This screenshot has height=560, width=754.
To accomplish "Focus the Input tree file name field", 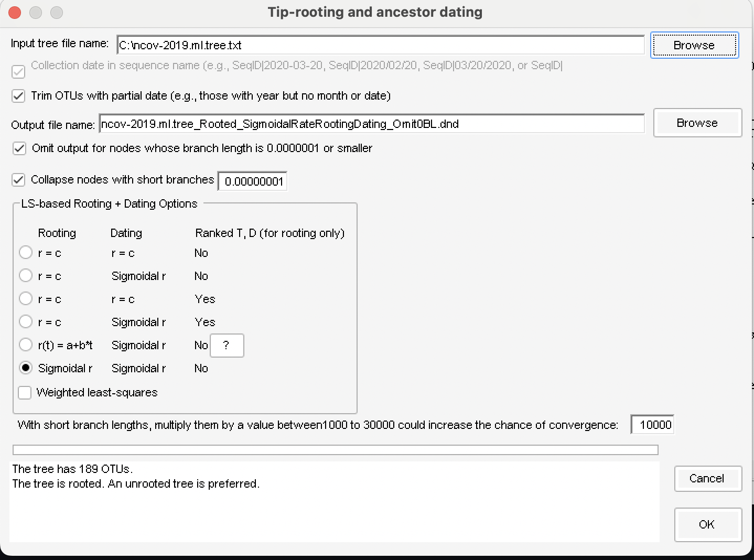I will pyautogui.click(x=381, y=45).
